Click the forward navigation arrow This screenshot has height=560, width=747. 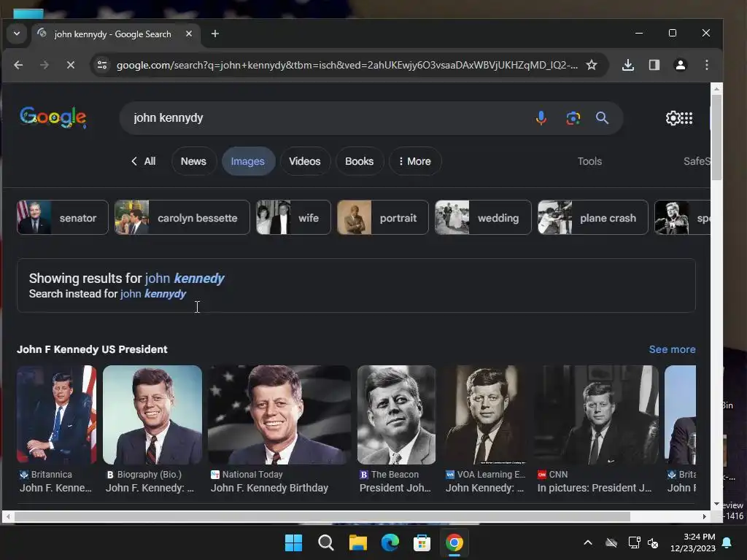44,65
